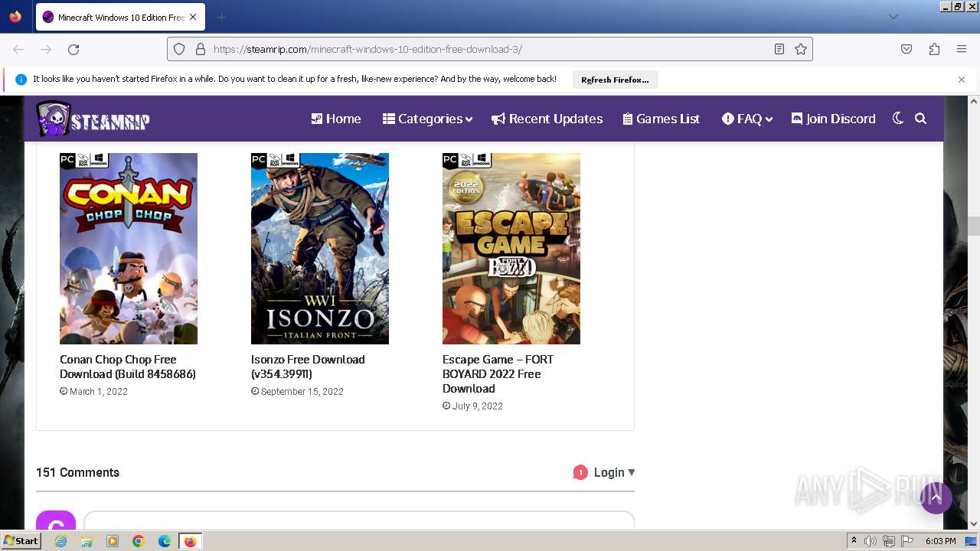Image resolution: width=980 pixels, height=551 pixels.
Task: Open File Explorer from taskbar
Action: coord(87,541)
